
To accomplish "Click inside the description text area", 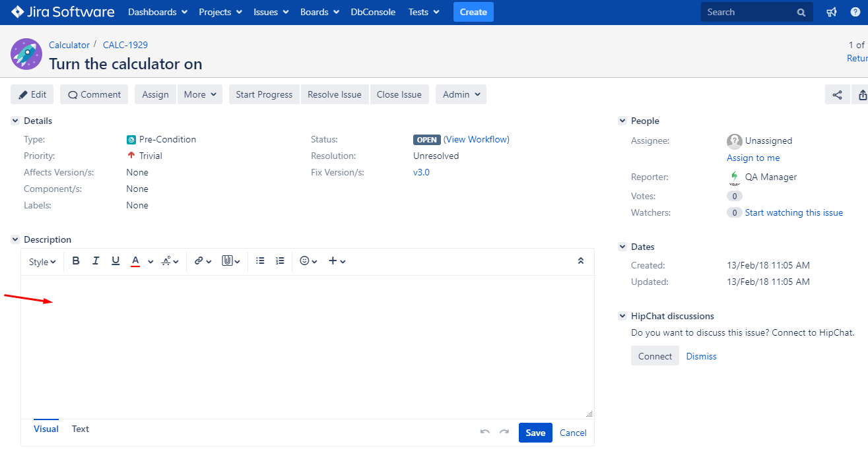I will click(x=307, y=346).
